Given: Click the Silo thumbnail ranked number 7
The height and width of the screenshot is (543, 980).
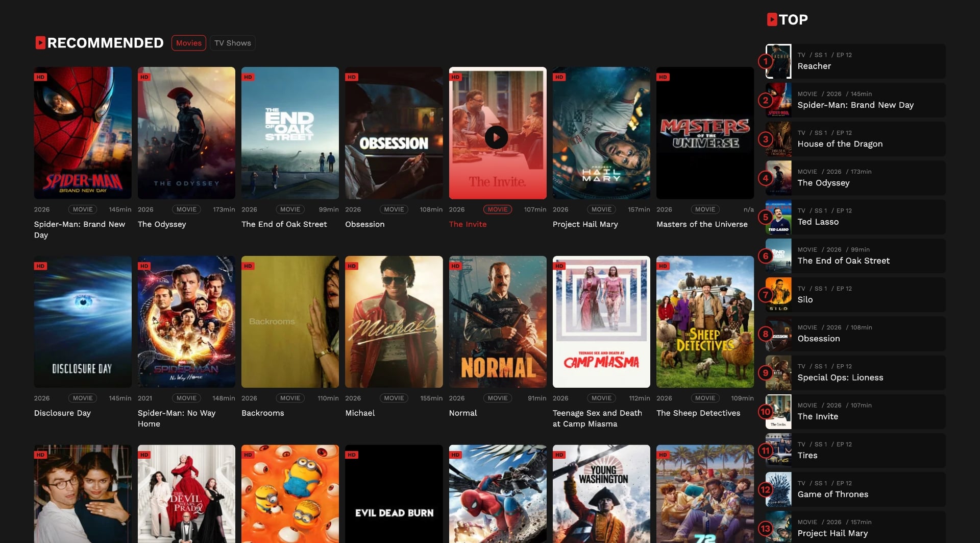Looking at the screenshot, I should coord(778,295).
